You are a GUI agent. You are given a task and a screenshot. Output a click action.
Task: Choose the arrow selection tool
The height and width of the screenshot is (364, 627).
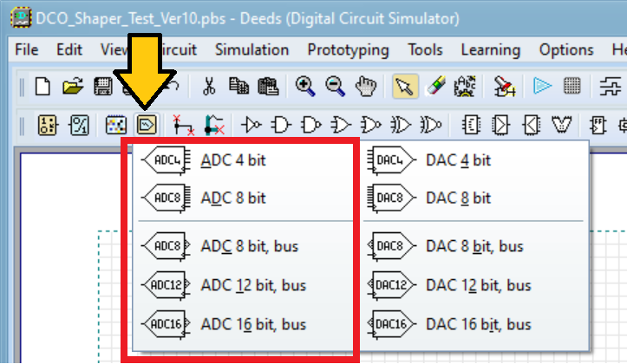405,86
